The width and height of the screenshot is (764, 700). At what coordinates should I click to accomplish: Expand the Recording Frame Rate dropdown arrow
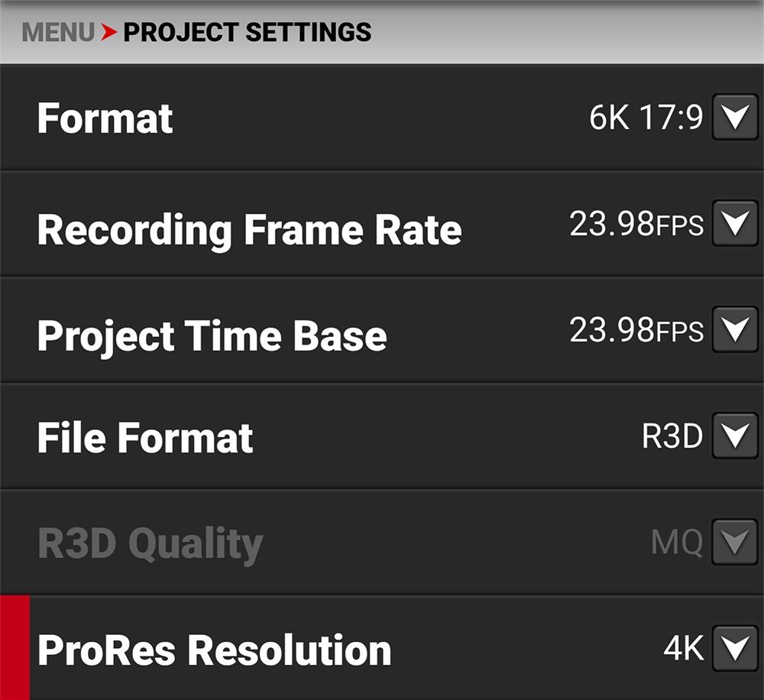pos(734,224)
